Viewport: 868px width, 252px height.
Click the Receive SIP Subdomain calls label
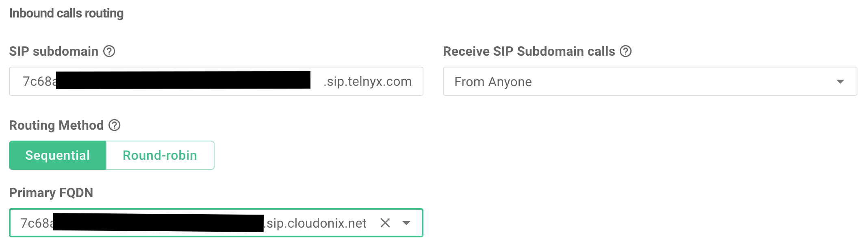pyautogui.click(x=529, y=52)
